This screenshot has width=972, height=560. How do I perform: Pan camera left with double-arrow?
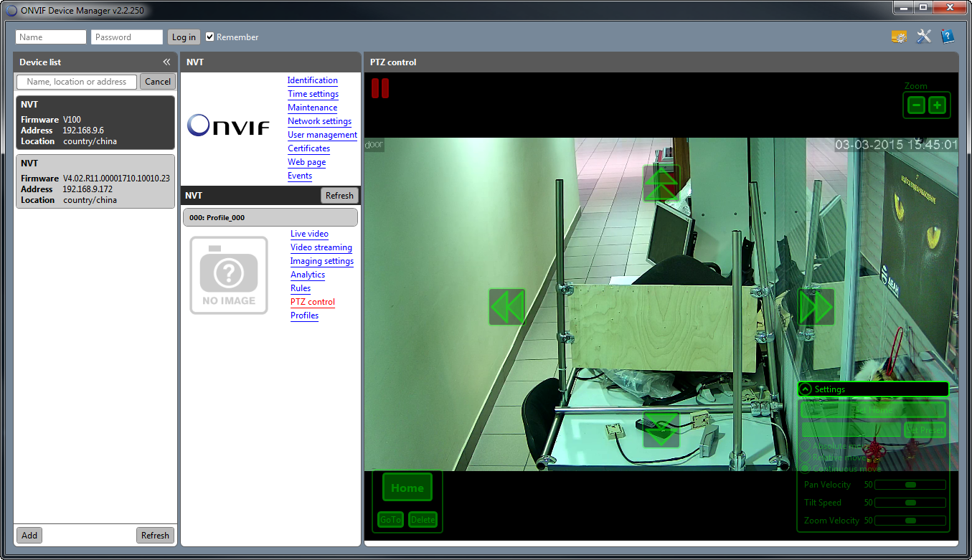[507, 307]
